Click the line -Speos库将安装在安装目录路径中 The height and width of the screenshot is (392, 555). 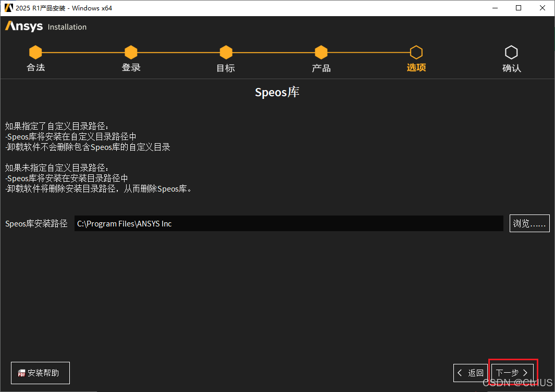tap(67, 178)
